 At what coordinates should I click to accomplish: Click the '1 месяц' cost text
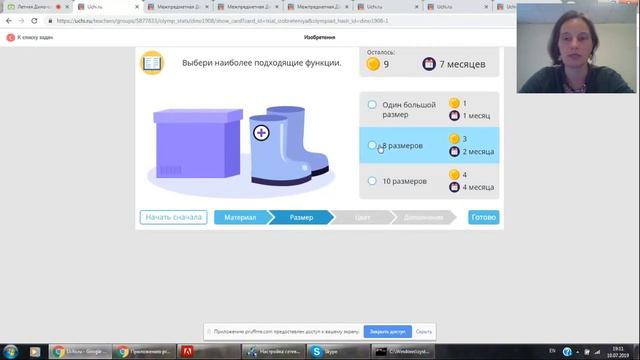point(476,116)
